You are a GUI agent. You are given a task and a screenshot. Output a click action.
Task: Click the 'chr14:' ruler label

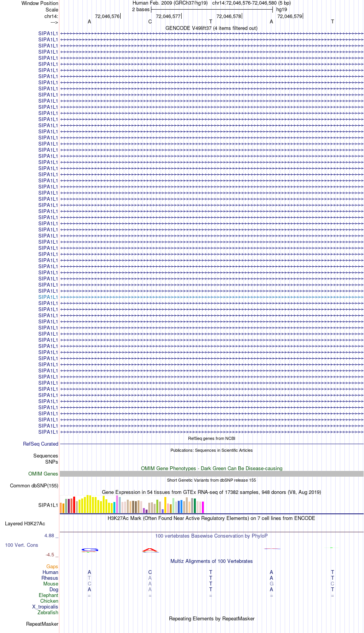51,16
